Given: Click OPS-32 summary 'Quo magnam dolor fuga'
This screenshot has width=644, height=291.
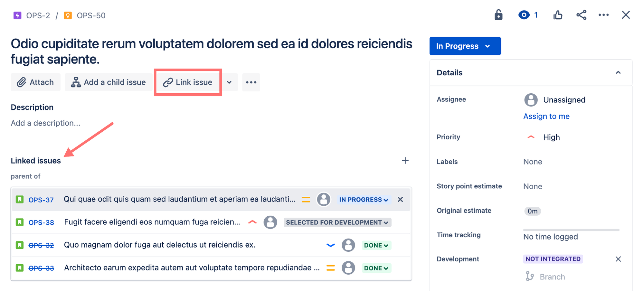Looking at the screenshot, I should pyautogui.click(x=160, y=245).
